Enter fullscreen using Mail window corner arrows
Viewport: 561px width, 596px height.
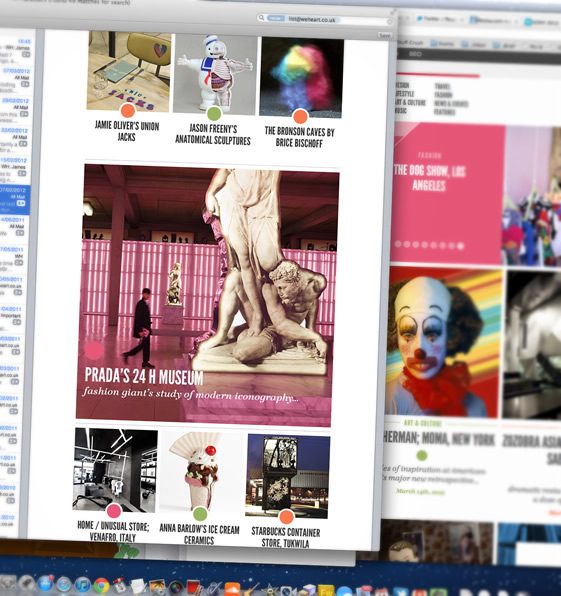393,13
